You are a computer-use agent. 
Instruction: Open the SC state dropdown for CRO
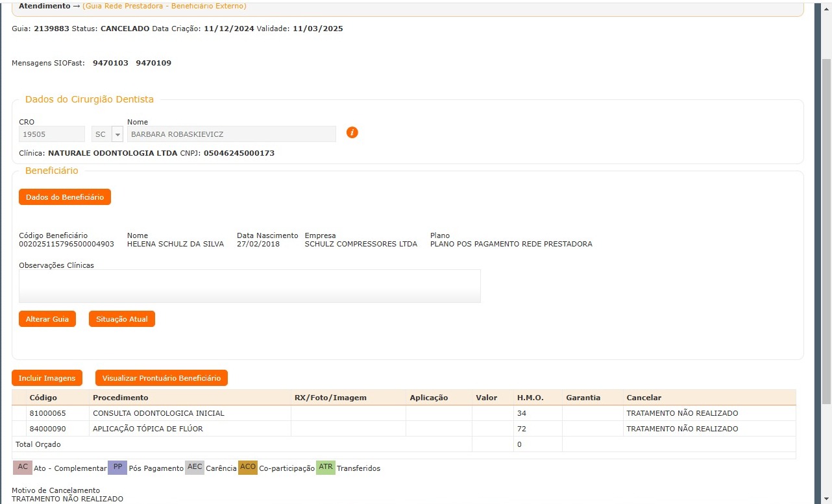point(117,134)
